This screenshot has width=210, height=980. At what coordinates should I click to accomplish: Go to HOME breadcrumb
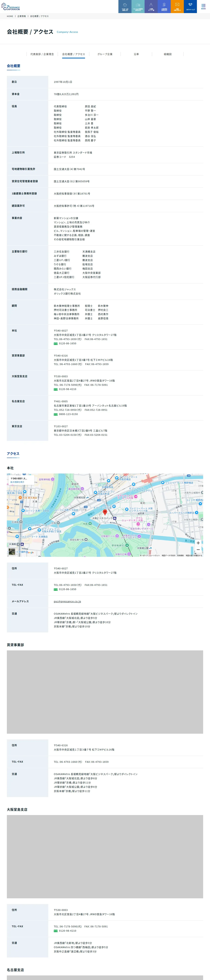(10, 16)
